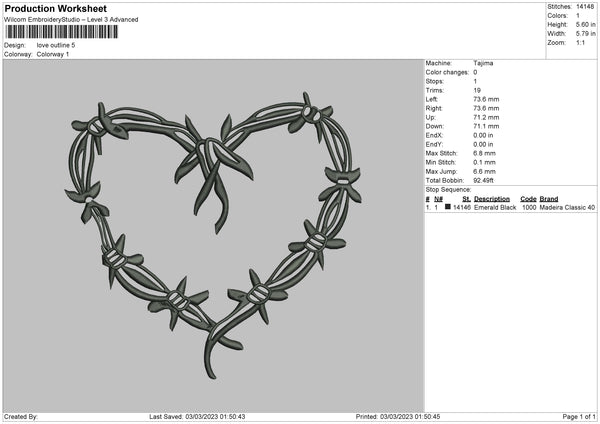Viewport: 600px width, 424px height.
Task: Select the Description column header
Action: coord(492,199)
